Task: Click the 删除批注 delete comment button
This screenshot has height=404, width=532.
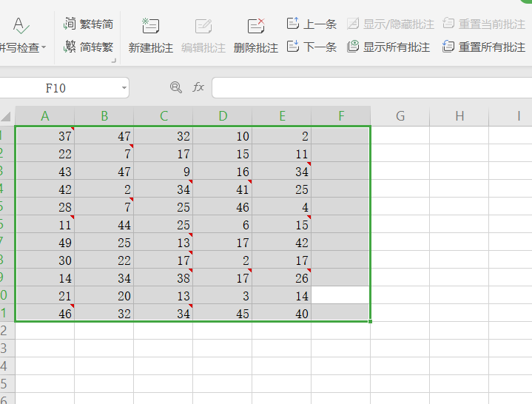Action: coord(256,36)
